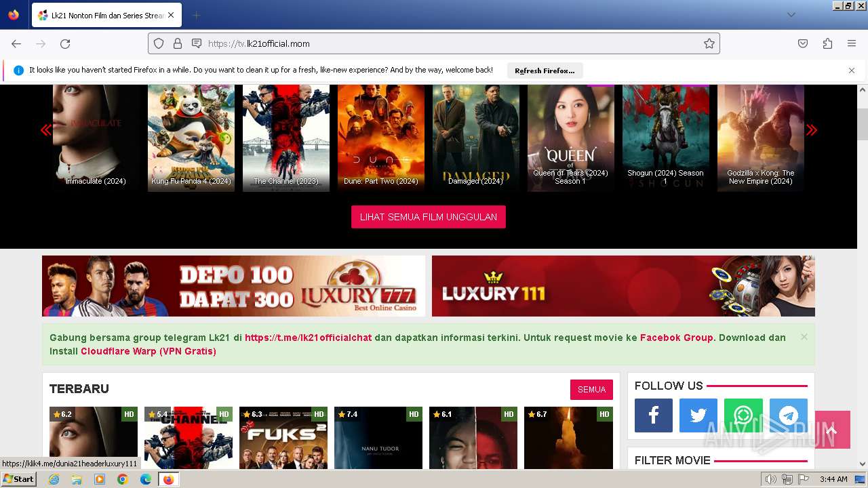Switch to Firefox taskbar button
The width and height of the screenshot is (868, 488).
coord(168,479)
